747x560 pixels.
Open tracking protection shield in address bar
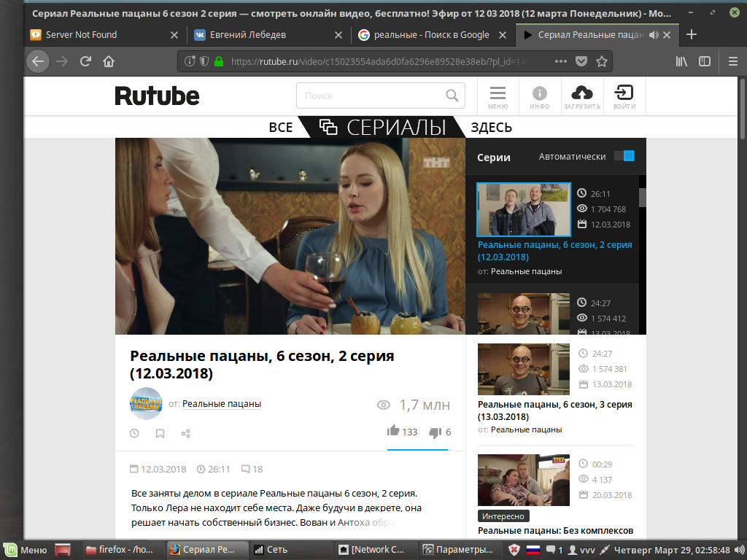click(x=204, y=61)
